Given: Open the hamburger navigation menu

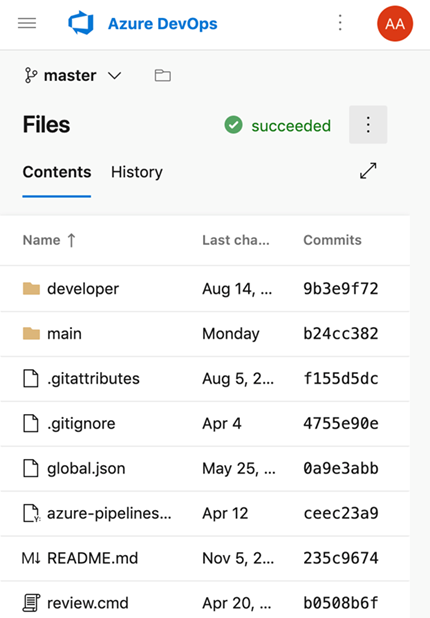Looking at the screenshot, I should (27, 23).
